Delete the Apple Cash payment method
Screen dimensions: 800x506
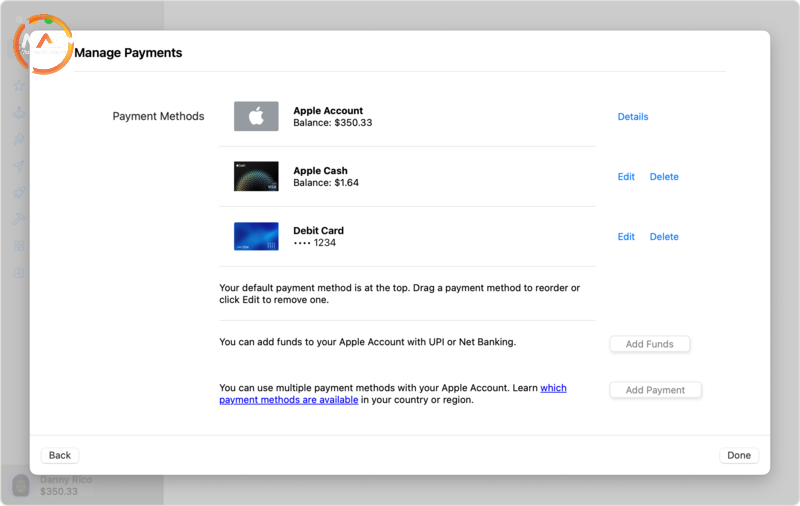click(x=664, y=177)
